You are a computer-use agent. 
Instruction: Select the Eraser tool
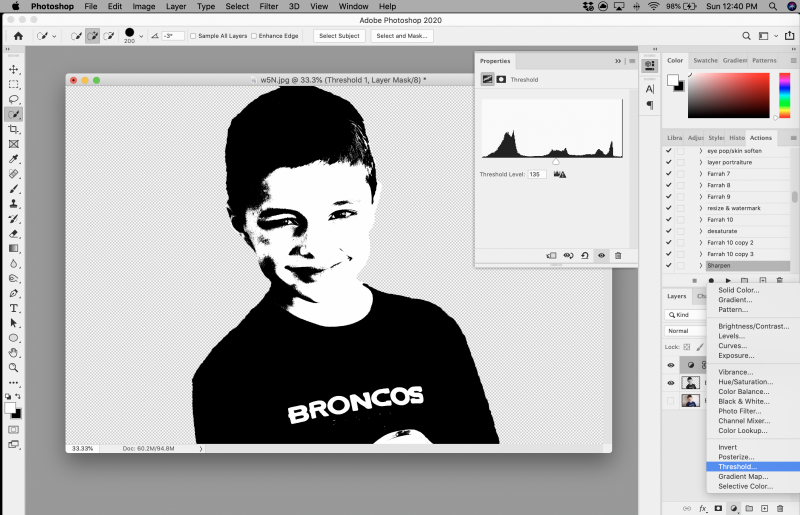tap(14, 234)
